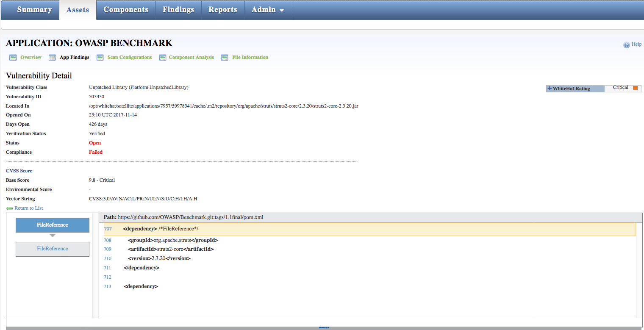Expand the FileReference tree node

(x=52, y=225)
